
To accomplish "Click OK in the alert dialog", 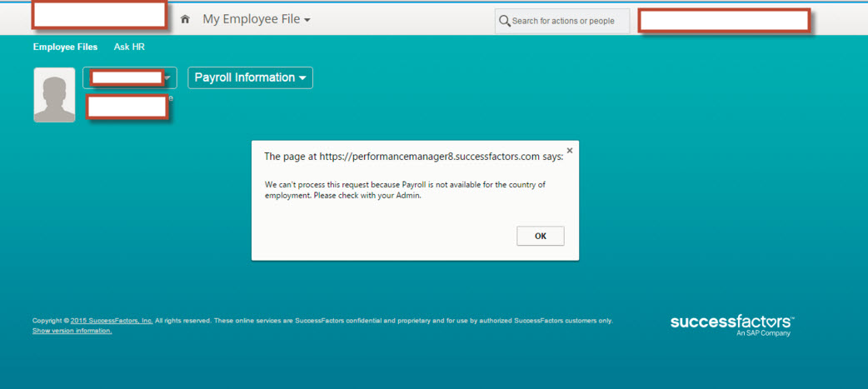I will pyautogui.click(x=541, y=236).
